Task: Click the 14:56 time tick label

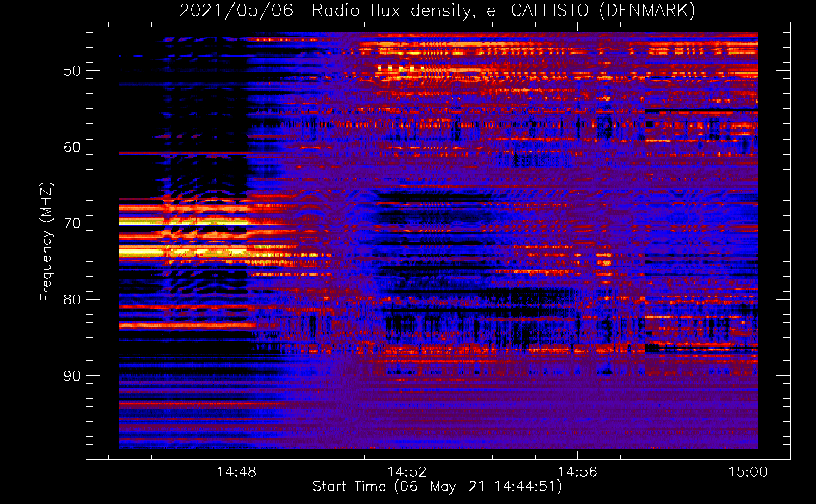Action: pos(577,472)
